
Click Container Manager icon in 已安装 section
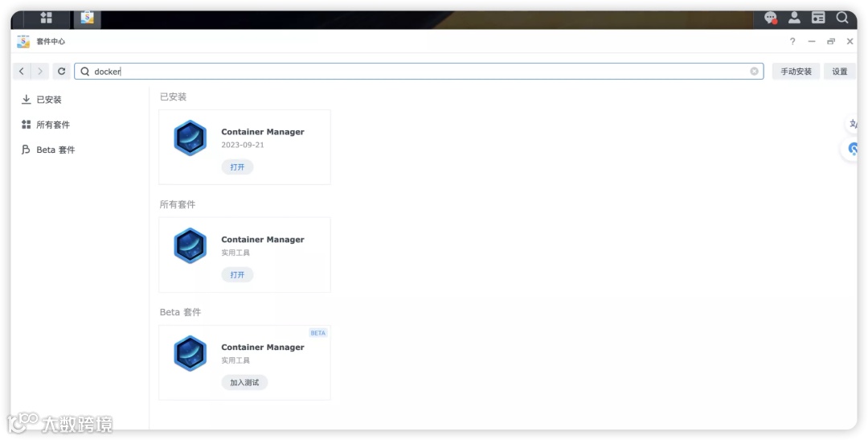[x=190, y=138]
